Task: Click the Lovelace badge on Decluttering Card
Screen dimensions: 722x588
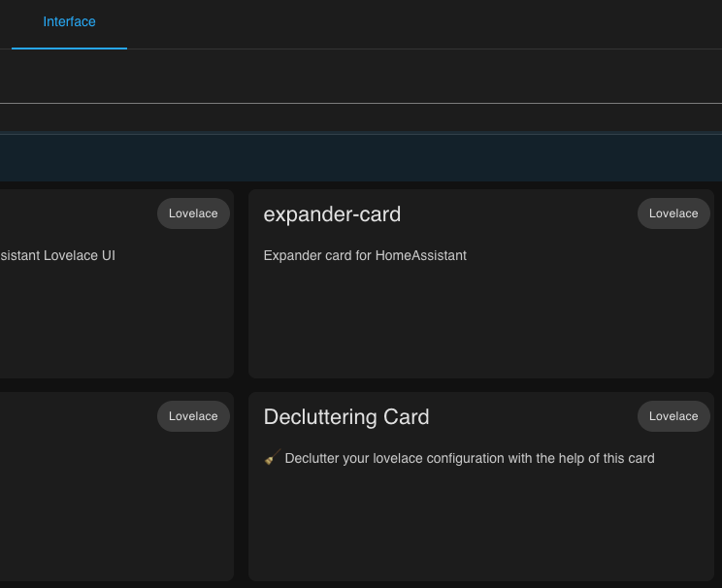Action: click(673, 416)
